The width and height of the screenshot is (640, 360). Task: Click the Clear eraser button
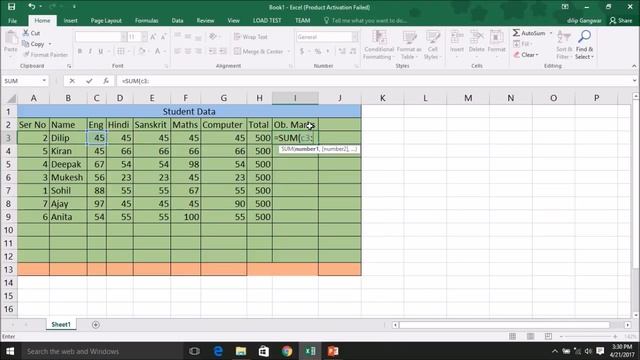(526, 54)
